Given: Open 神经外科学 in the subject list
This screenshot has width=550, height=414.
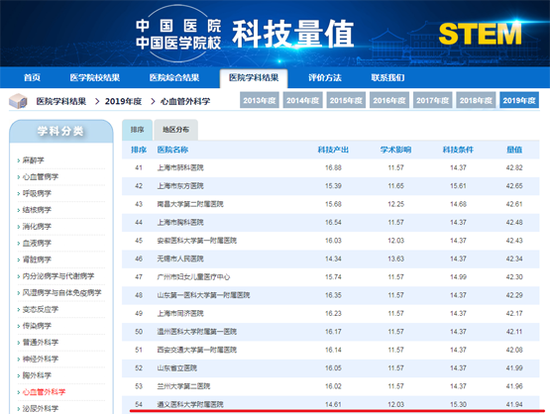Looking at the screenshot, I should click(x=40, y=359).
